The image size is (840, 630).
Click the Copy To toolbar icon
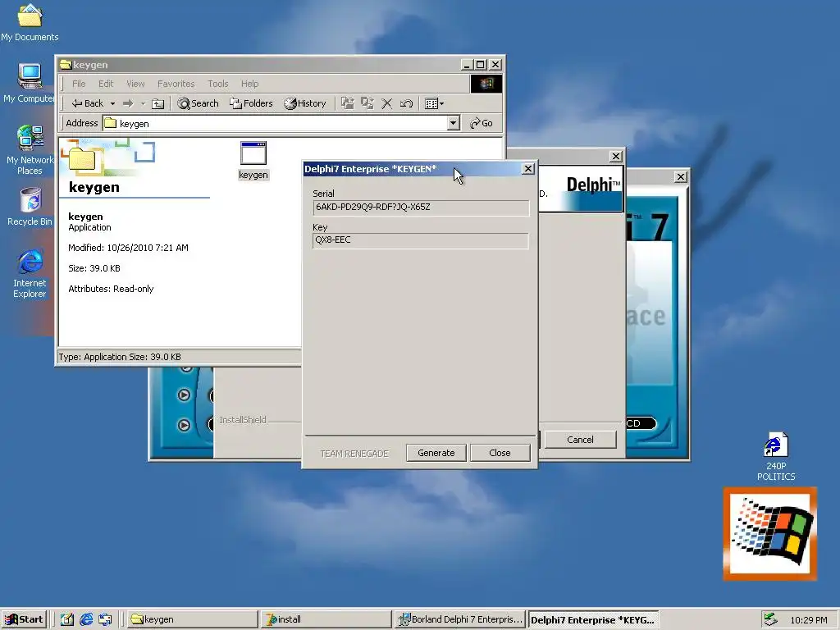(x=367, y=103)
